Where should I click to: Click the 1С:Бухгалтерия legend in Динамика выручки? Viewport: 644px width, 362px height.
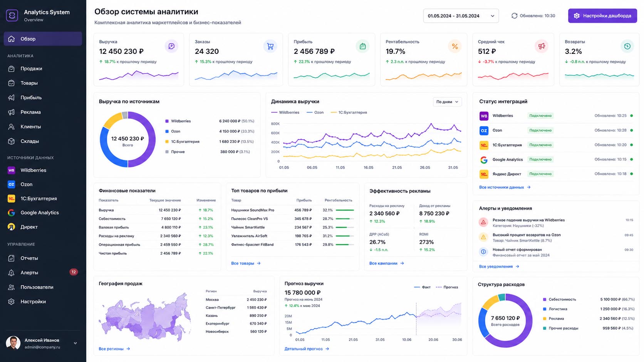(x=349, y=113)
